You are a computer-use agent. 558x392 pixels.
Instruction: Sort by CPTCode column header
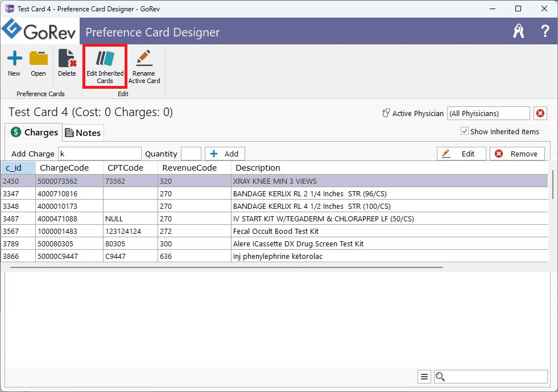click(131, 168)
